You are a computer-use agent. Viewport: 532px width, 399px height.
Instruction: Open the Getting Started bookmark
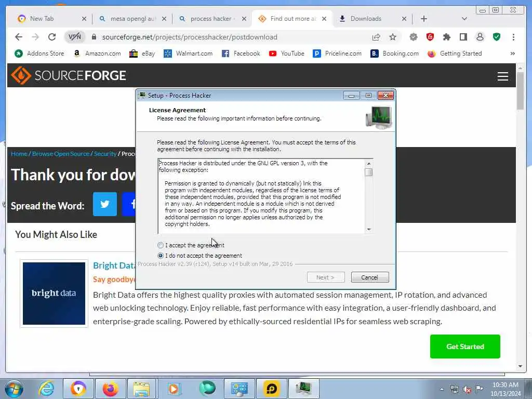(455, 54)
